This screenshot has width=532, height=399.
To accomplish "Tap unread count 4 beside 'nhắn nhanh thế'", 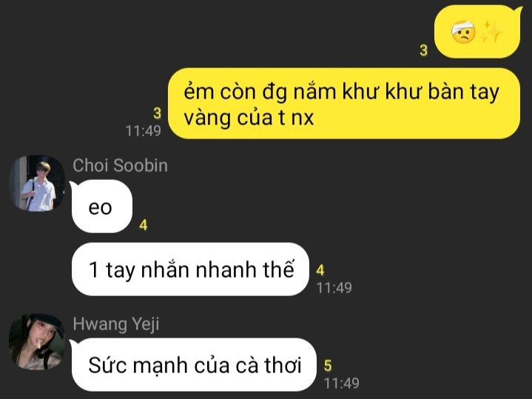I will pyautogui.click(x=320, y=270).
